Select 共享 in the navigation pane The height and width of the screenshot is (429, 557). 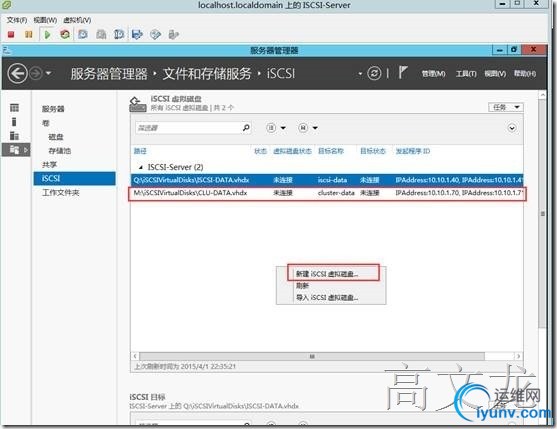click(x=49, y=165)
